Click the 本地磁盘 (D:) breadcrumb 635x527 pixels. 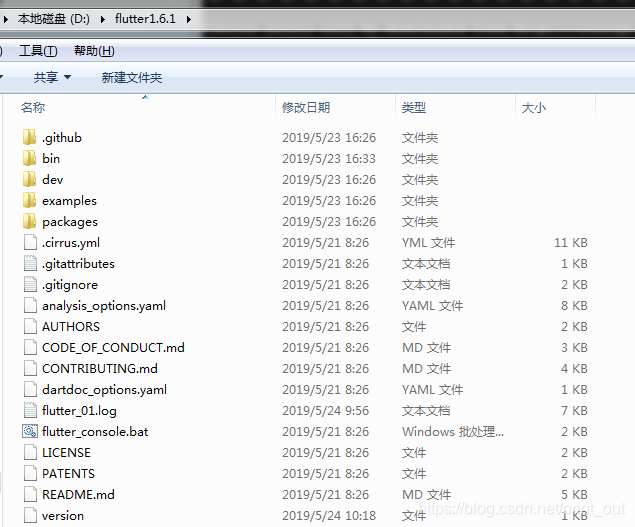(53, 19)
